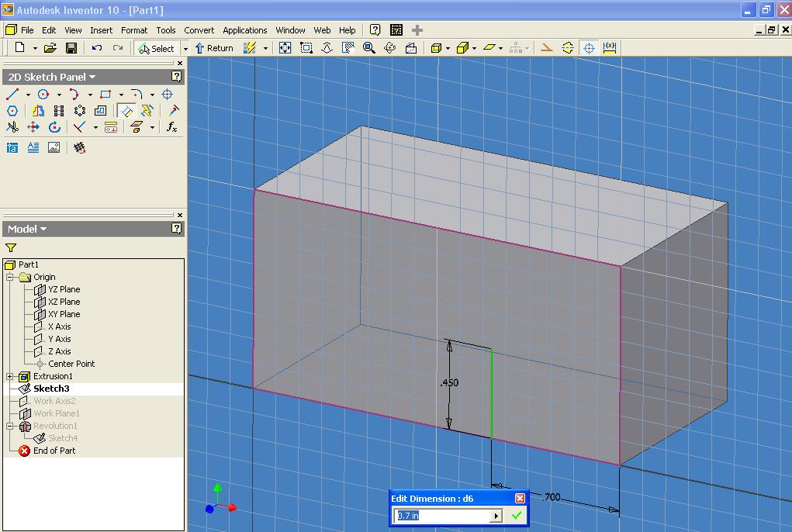Select the Center Point Circle tool
This screenshot has height=532, width=792.
pos(43,94)
